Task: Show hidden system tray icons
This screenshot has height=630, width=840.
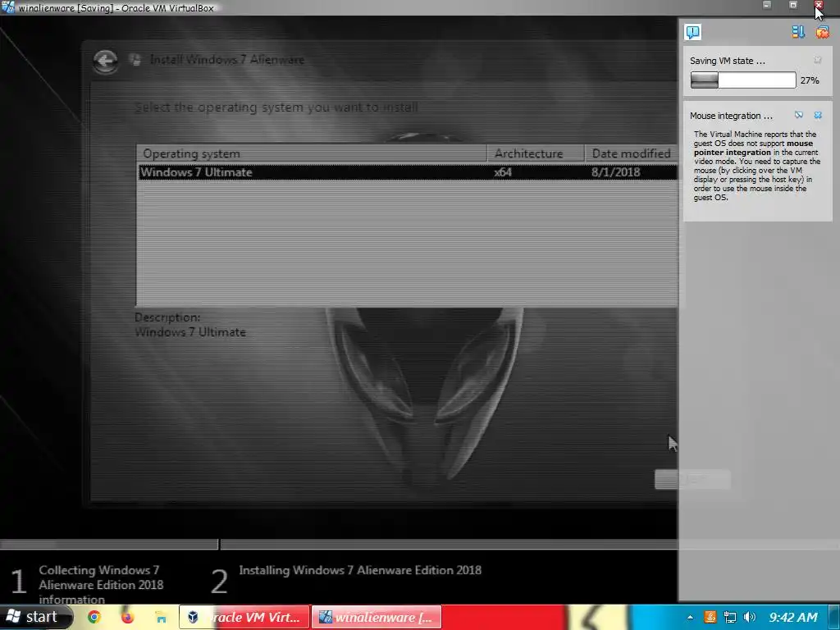Action: [690, 617]
